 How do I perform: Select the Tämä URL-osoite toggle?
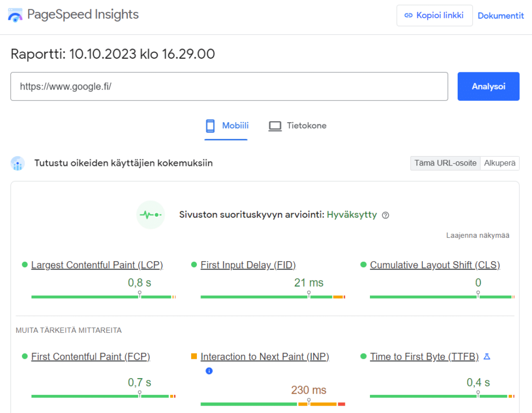pos(445,163)
